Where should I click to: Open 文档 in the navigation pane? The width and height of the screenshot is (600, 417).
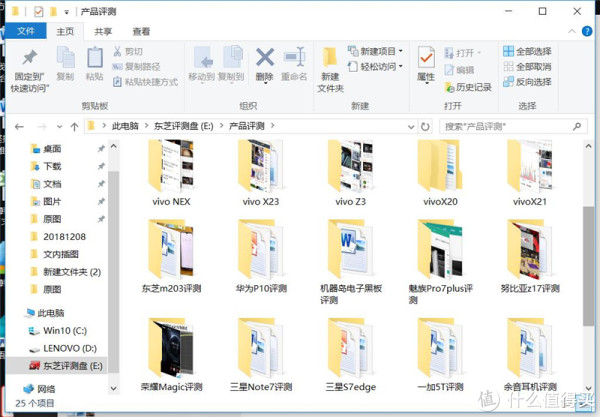tap(52, 184)
